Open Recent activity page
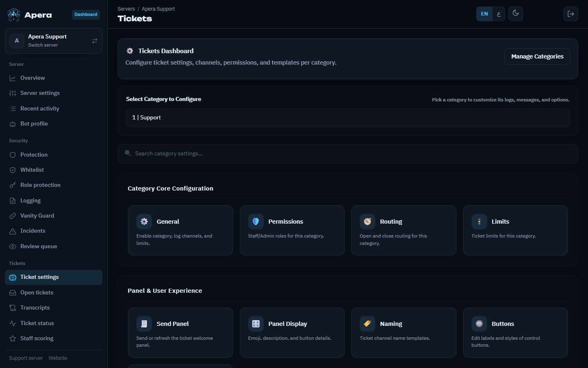The width and height of the screenshot is (588, 368). (53, 109)
